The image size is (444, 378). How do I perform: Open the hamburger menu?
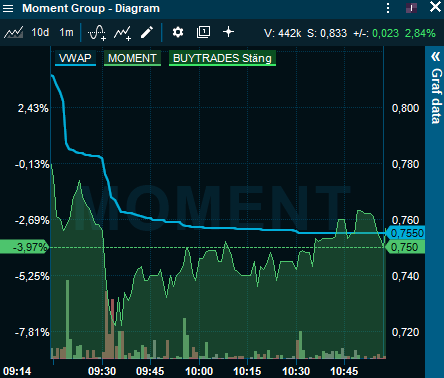[8, 8]
